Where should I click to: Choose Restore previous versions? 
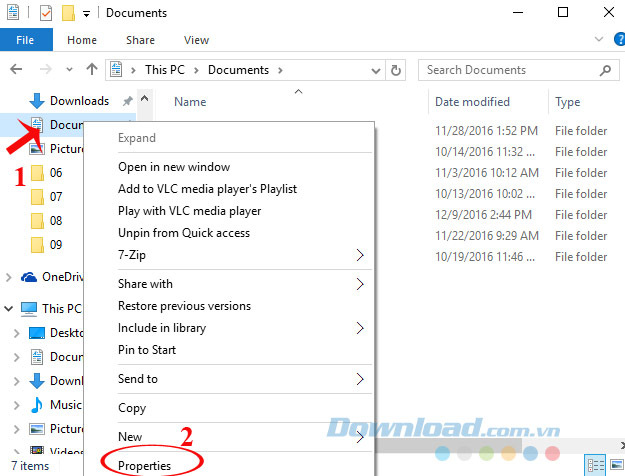(185, 306)
